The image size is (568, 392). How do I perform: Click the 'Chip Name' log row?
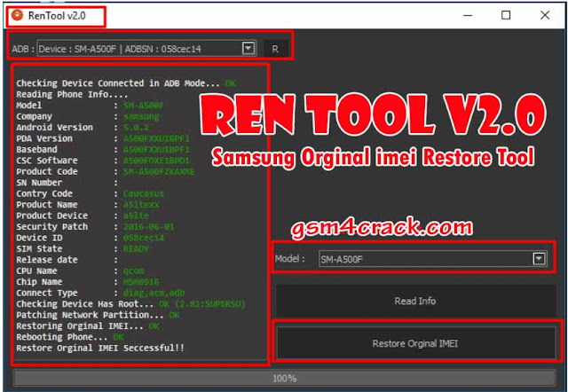coord(88,282)
